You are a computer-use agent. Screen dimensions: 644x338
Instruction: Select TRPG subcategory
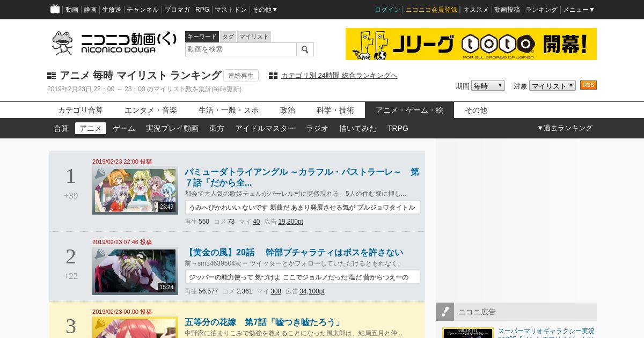(x=398, y=128)
